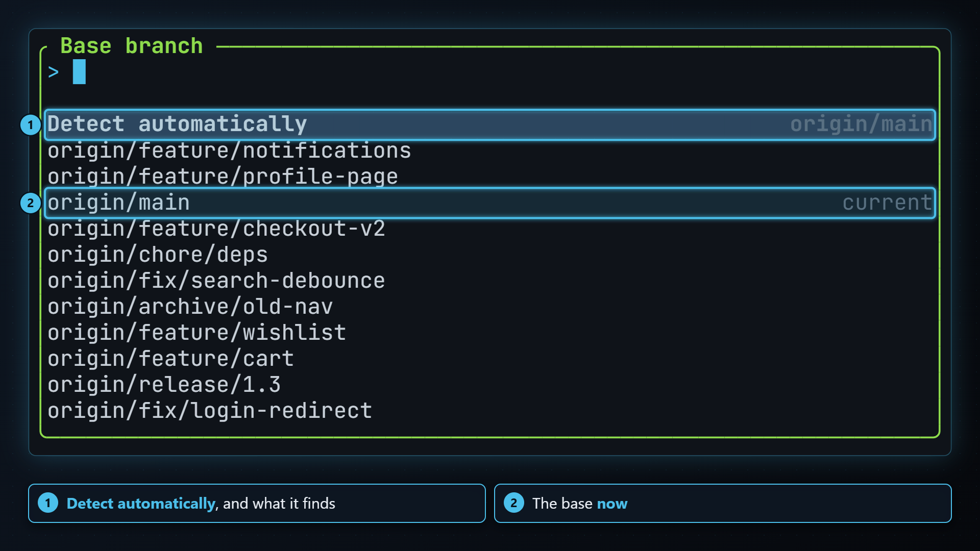Viewport: 980px width, 551px height.
Task: Choose origin/archive/old-nav branch
Action: click(x=490, y=307)
